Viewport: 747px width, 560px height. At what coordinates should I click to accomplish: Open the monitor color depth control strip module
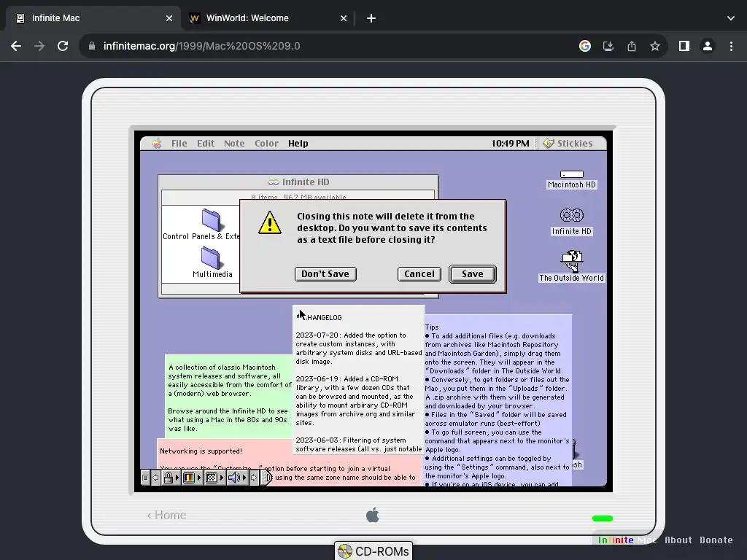[x=189, y=478]
